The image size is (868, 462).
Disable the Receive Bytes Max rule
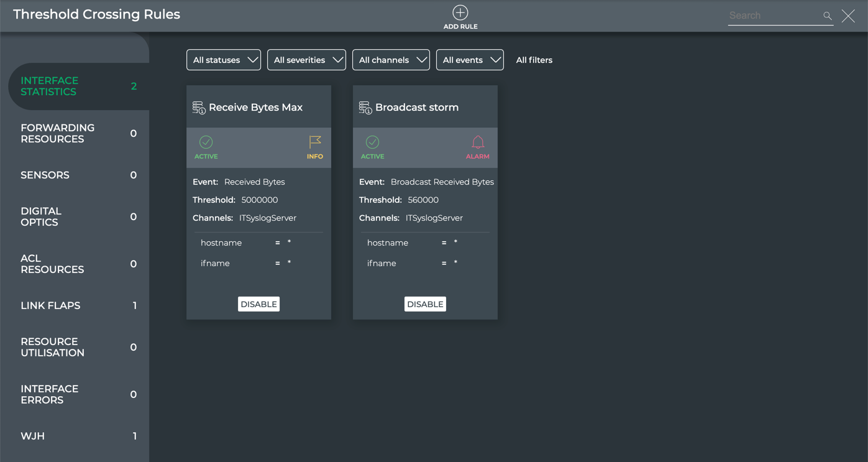click(x=258, y=304)
